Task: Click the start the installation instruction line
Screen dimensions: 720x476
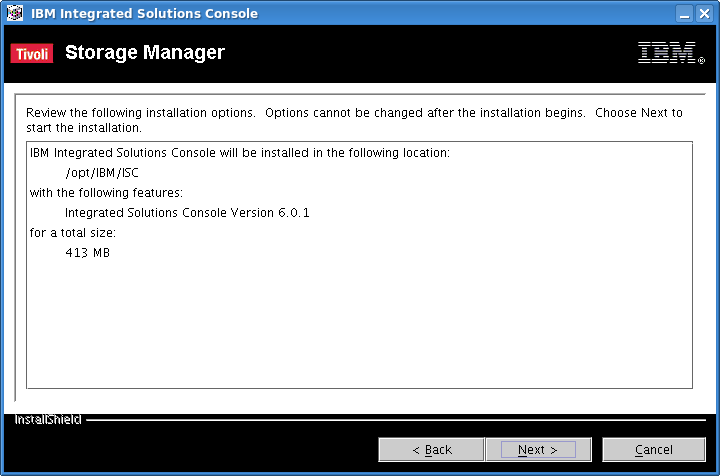Action: tap(84, 128)
